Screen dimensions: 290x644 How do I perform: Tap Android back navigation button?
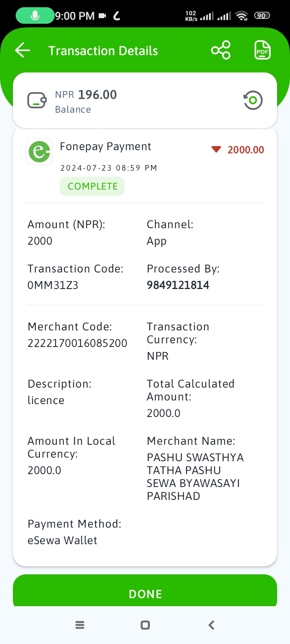tap(211, 625)
